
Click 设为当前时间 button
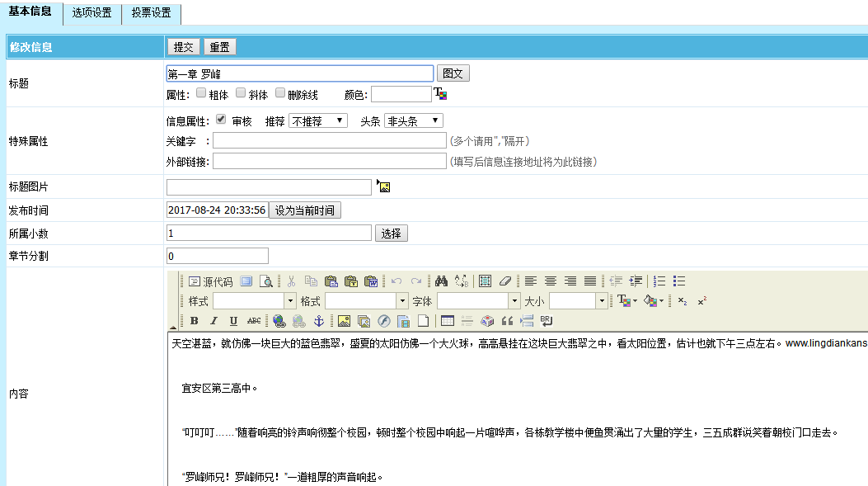pyautogui.click(x=304, y=210)
